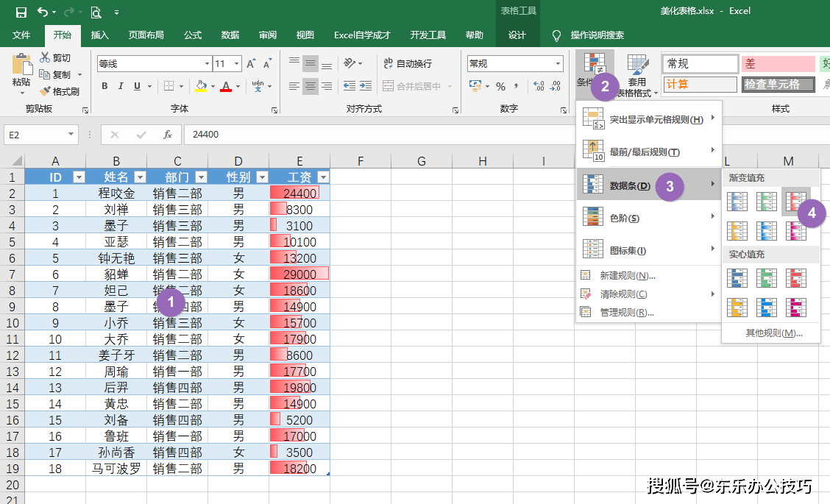Decrease decimal places
Screen dimensions: 830x504
point(556,86)
